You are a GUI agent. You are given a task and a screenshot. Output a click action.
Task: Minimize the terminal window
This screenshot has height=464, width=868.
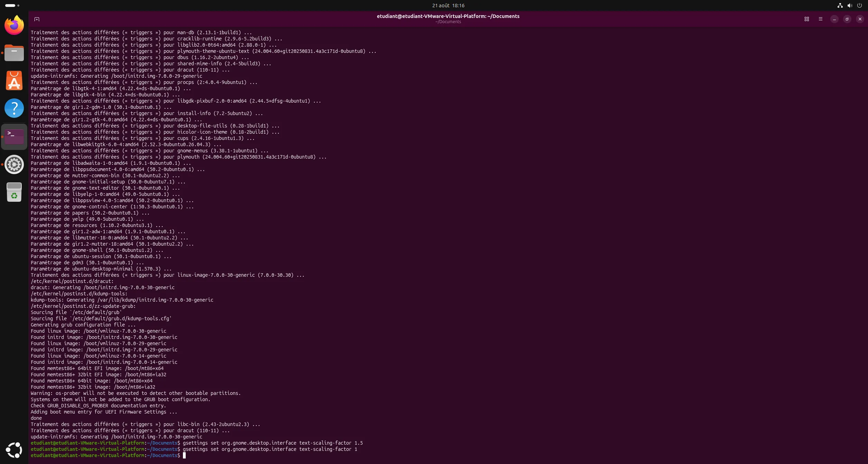pyautogui.click(x=834, y=19)
